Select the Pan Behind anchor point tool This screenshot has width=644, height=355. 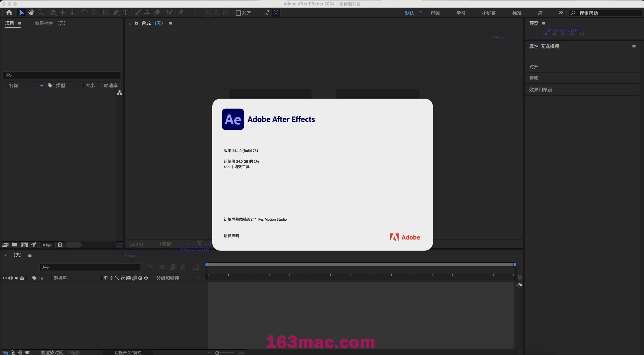click(x=94, y=13)
